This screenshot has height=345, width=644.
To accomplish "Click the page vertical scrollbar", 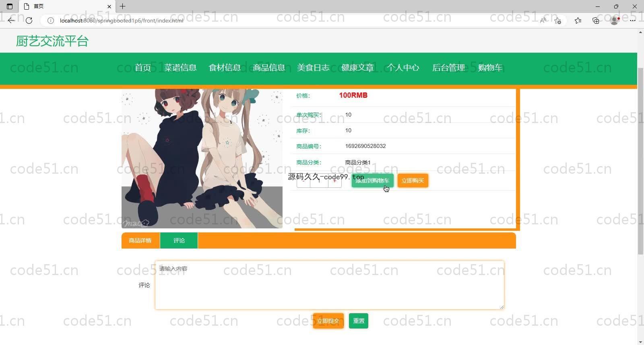I will click(640, 161).
